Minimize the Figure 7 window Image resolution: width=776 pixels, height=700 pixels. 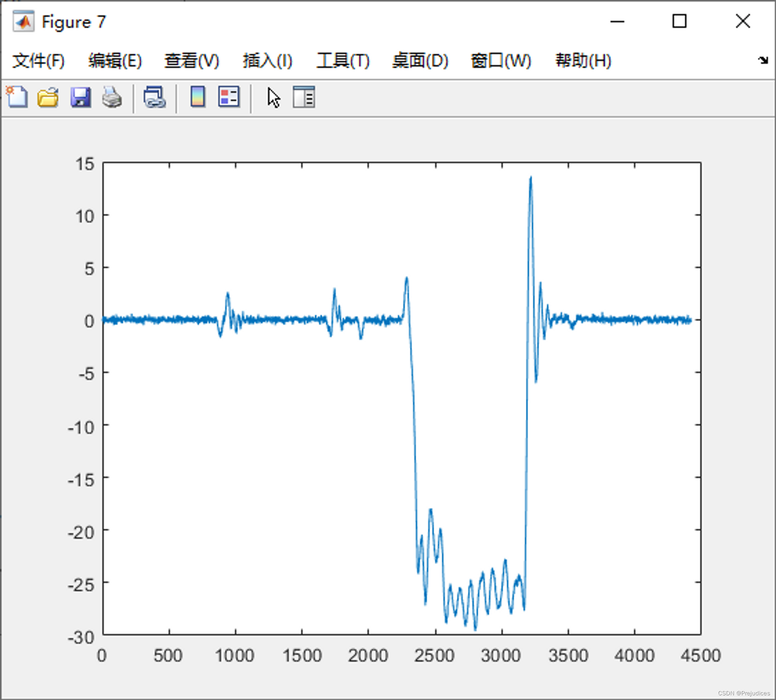(617, 21)
